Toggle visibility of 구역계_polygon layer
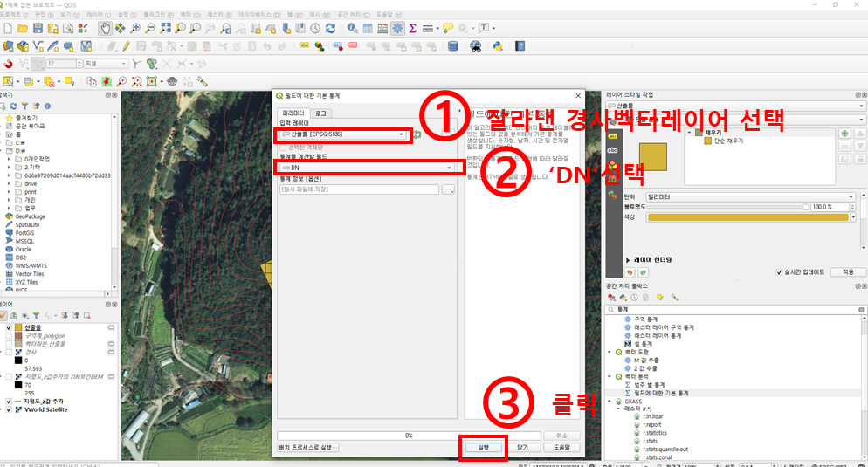868x467 pixels. [9, 336]
